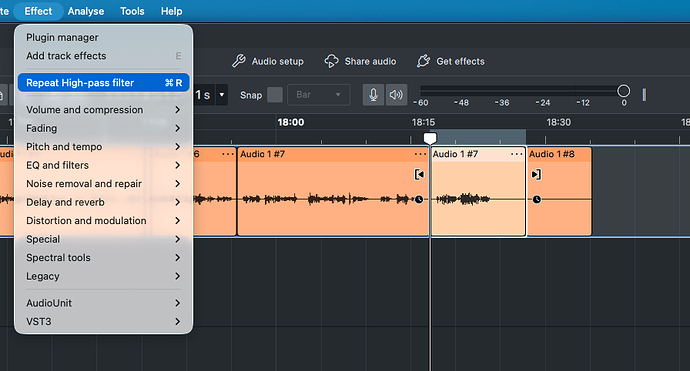Click trim-left handle icon on Audio 1 #7

[x=419, y=175]
